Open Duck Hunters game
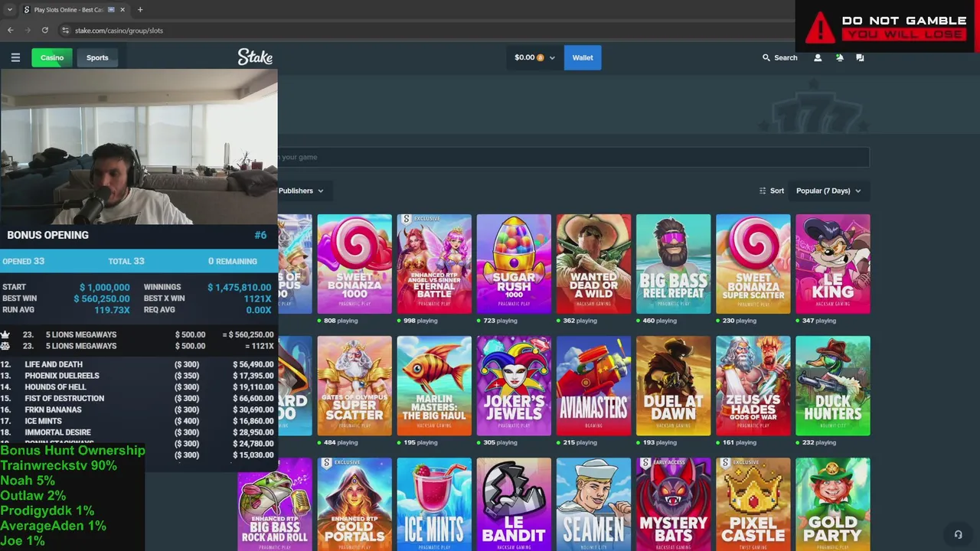The image size is (980, 551). pos(832,386)
